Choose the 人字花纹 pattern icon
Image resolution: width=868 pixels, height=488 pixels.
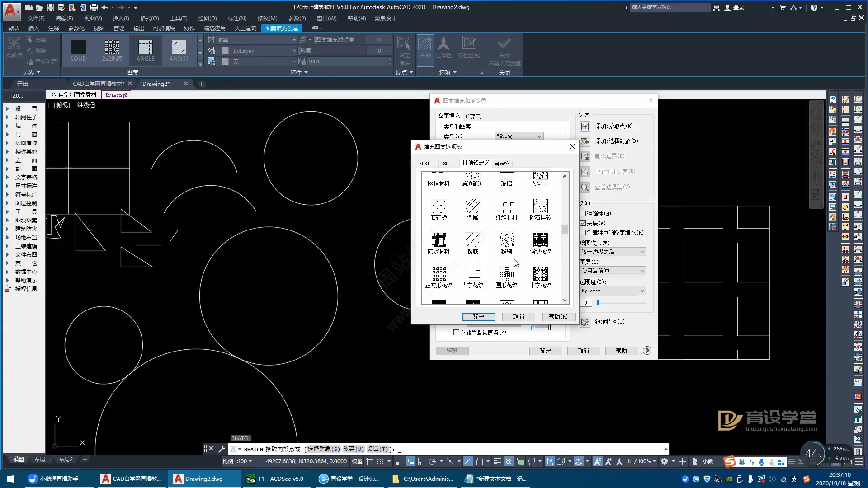point(472,274)
